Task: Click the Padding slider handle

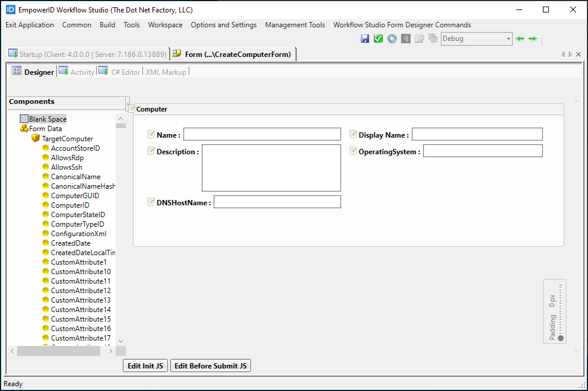Action: [561, 339]
